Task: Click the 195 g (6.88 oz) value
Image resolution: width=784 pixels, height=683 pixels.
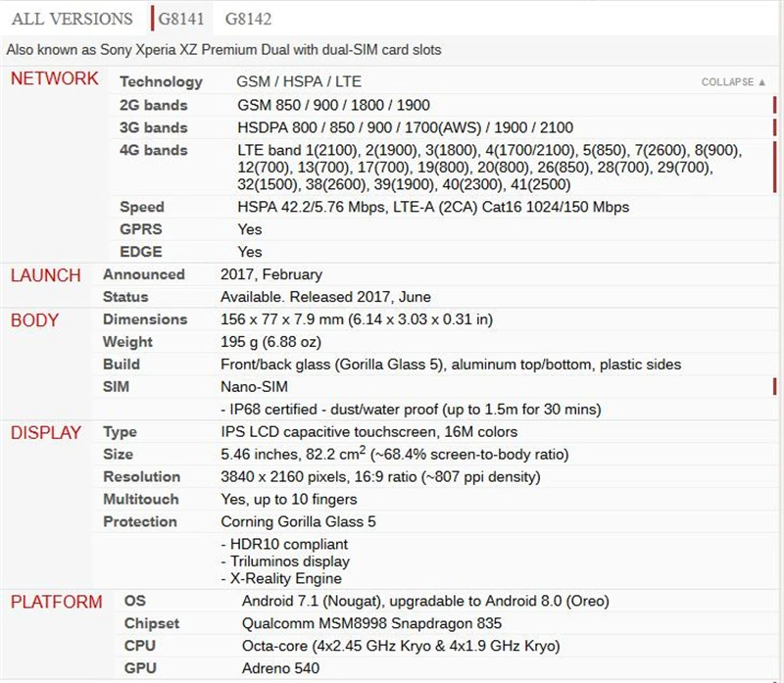Action: (x=270, y=342)
